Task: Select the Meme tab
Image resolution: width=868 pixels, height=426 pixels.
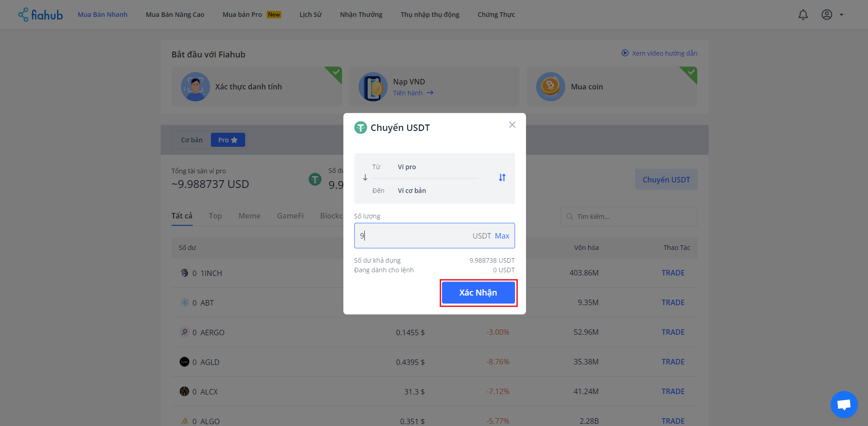Action: (249, 216)
